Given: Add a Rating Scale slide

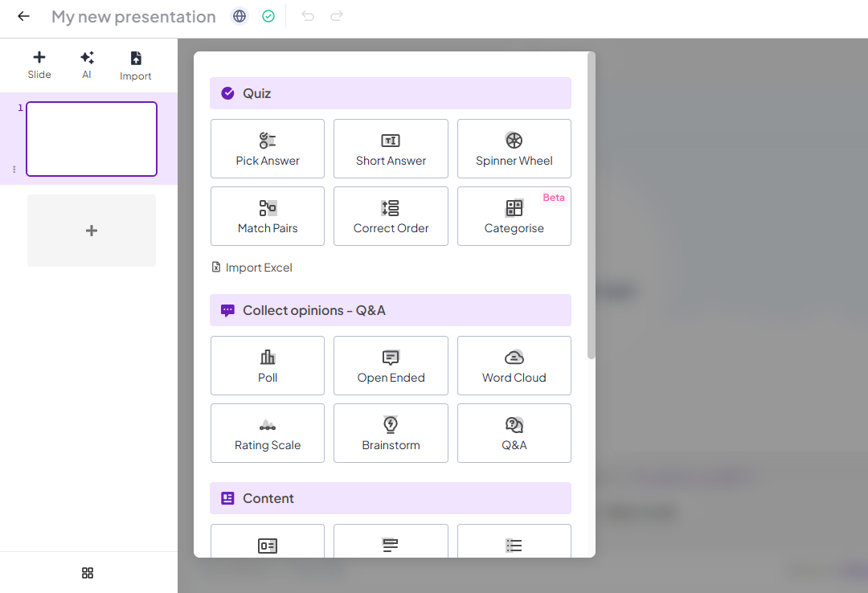Looking at the screenshot, I should [267, 433].
